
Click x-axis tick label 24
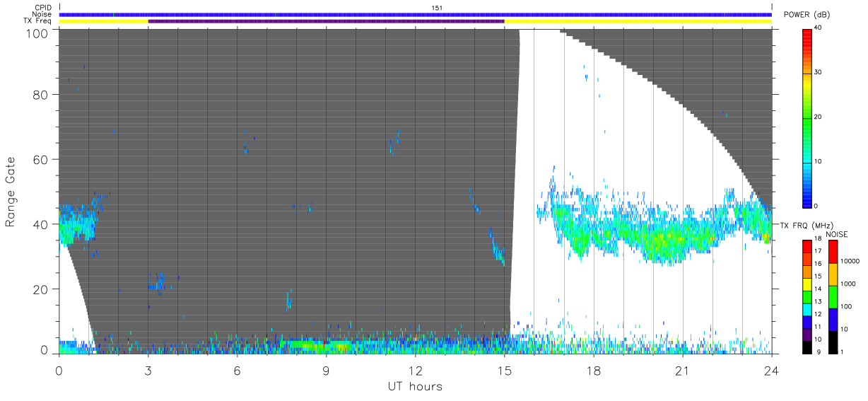tap(771, 369)
